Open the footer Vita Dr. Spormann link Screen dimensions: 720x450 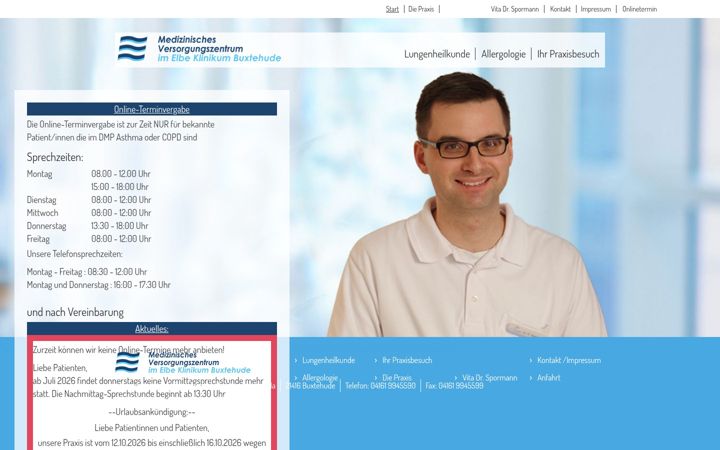click(x=489, y=378)
